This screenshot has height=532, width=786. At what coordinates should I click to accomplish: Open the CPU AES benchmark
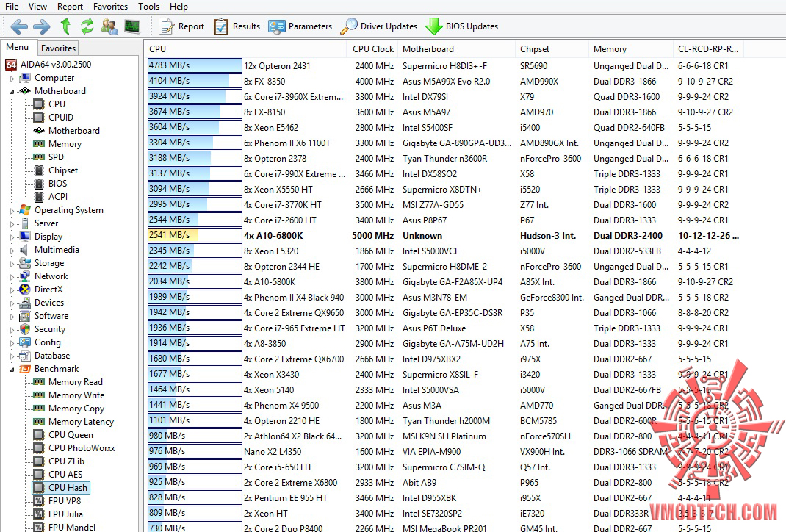click(x=57, y=475)
